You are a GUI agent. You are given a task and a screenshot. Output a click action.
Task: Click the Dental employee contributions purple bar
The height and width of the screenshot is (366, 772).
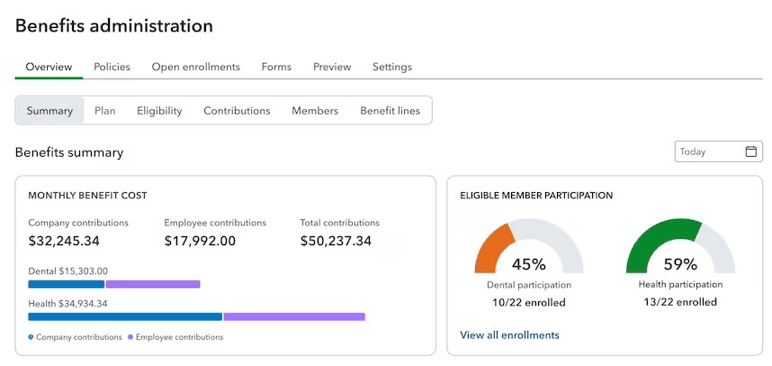(153, 284)
